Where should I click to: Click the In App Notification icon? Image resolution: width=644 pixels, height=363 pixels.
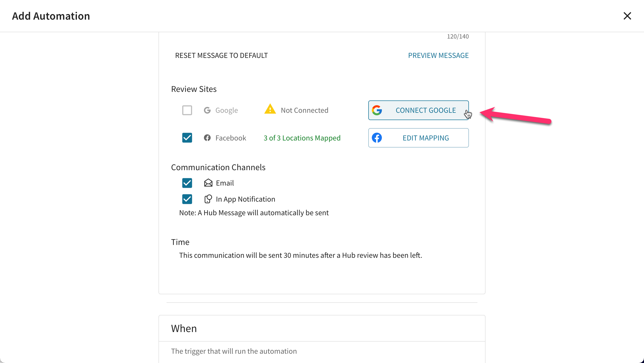click(x=208, y=199)
